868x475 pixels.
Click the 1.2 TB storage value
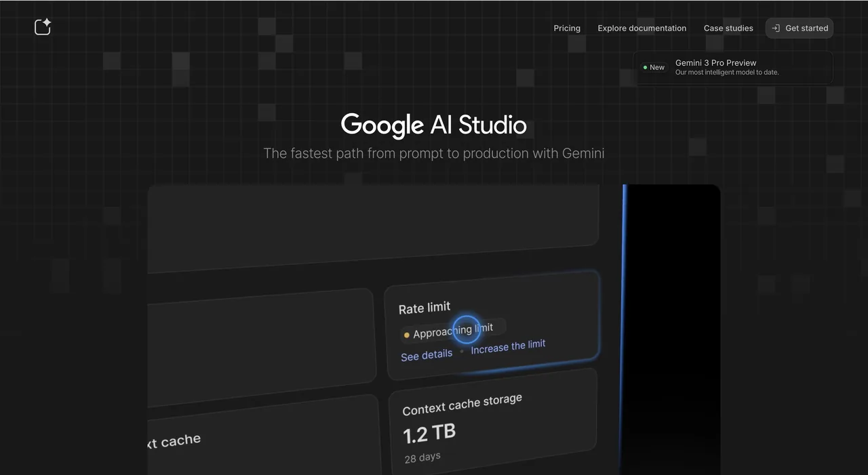429,433
